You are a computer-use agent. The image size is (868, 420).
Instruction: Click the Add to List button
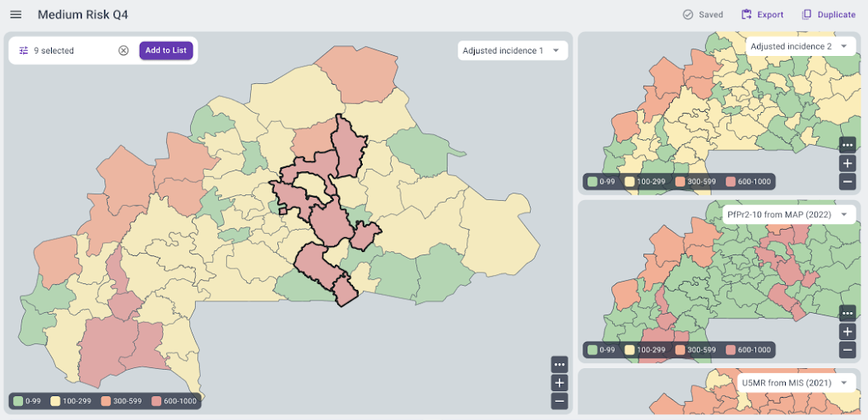pos(165,50)
